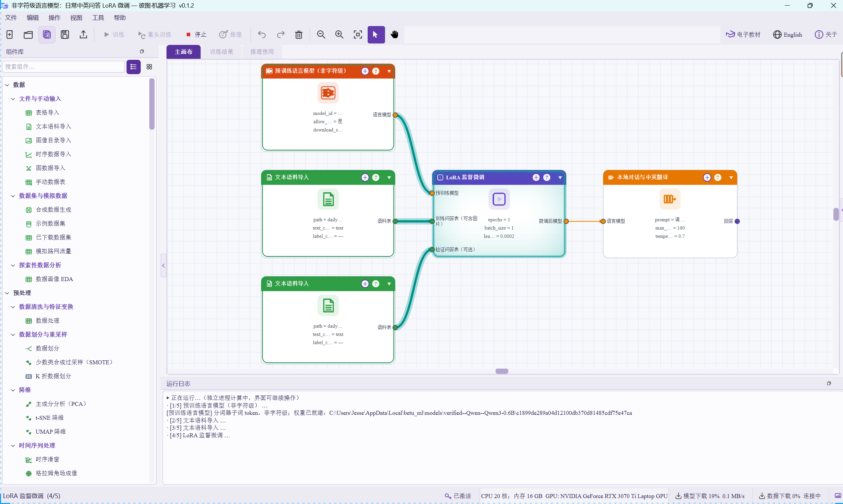Open dropdown arrow on LoRA 监督微调 node
This screenshot has height=504, width=843.
560,178
